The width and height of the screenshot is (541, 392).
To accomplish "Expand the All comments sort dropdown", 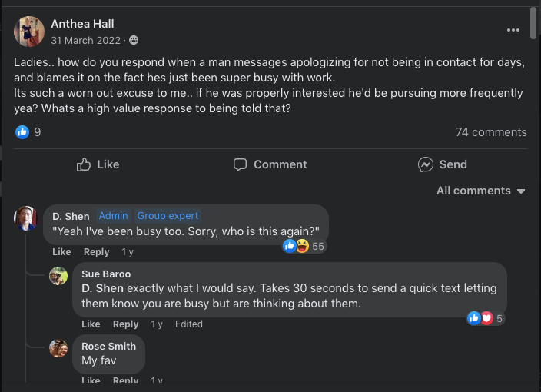I will click(481, 191).
